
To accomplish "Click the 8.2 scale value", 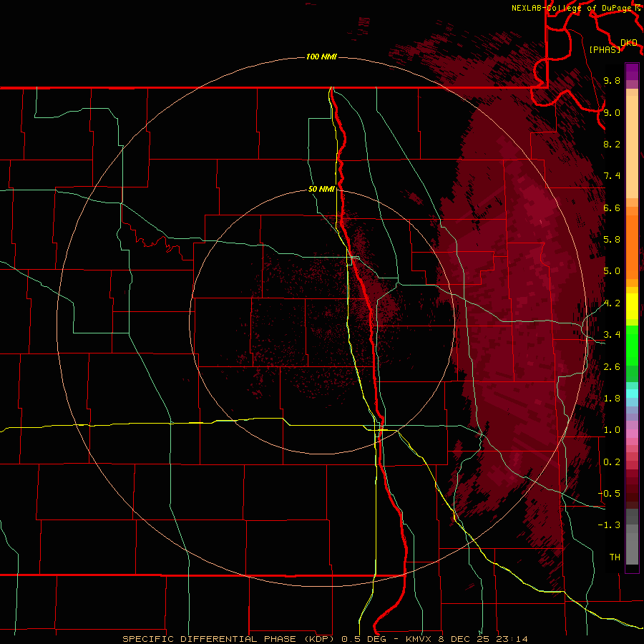I will 612,144.
